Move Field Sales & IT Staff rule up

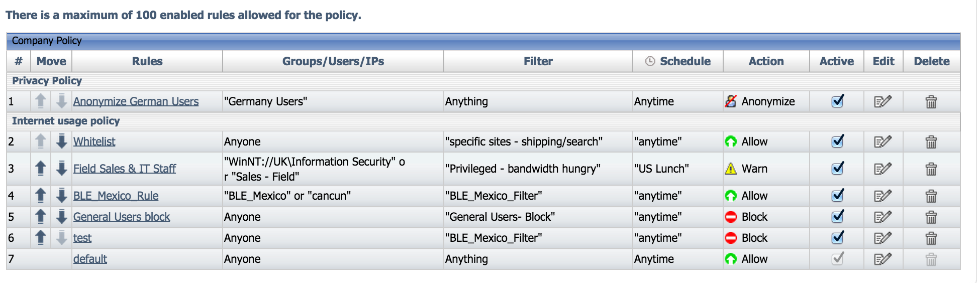point(41,169)
